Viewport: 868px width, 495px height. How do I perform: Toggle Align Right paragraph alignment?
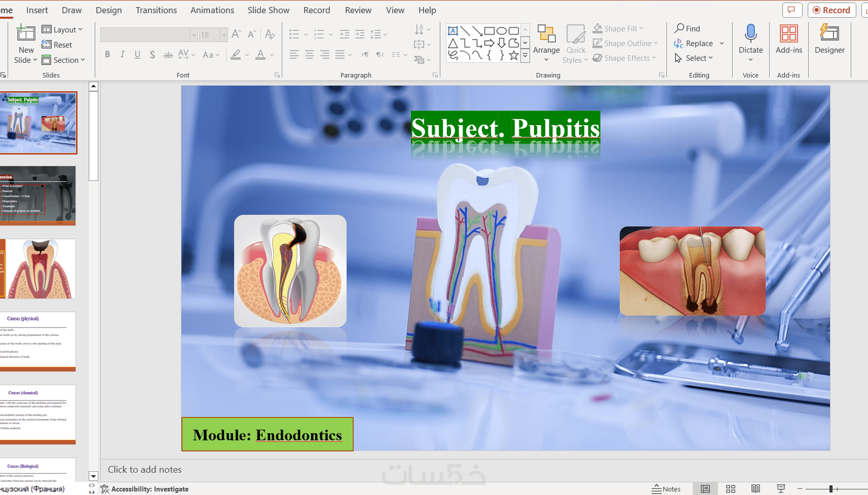[x=325, y=55]
